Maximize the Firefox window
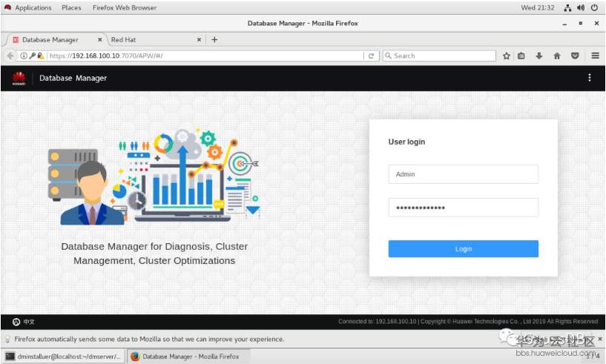The height and width of the screenshot is (364, 606). [581, 24]
